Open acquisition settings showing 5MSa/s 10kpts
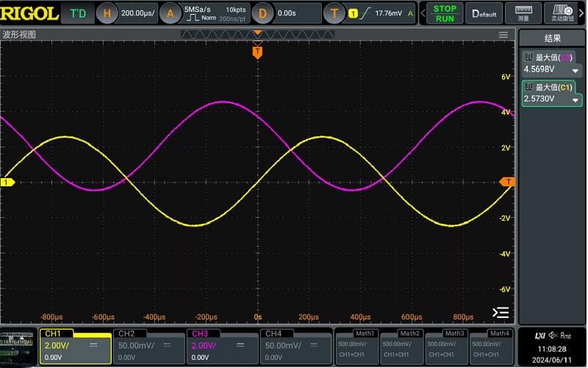The width and height of the screenshot is (588, 368). (x=215, y=13)
